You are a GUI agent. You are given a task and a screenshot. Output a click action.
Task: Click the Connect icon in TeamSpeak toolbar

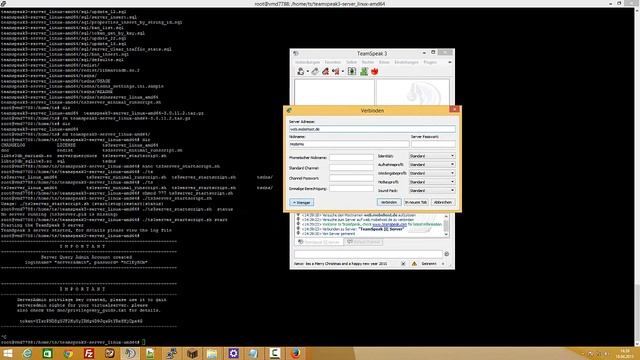click(300, 71)
